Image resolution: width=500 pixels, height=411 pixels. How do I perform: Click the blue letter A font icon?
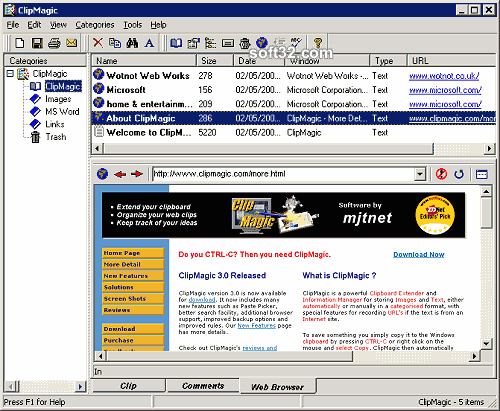point(150,43)
